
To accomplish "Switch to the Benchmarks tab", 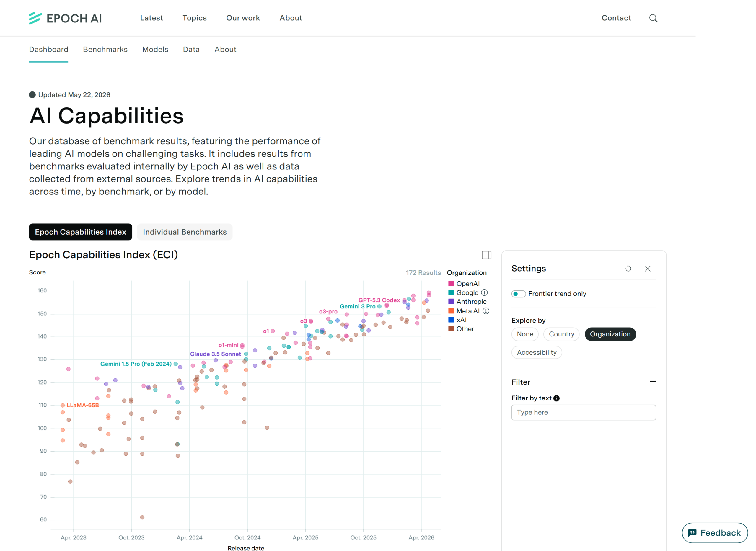I will [x=105, y=50].
